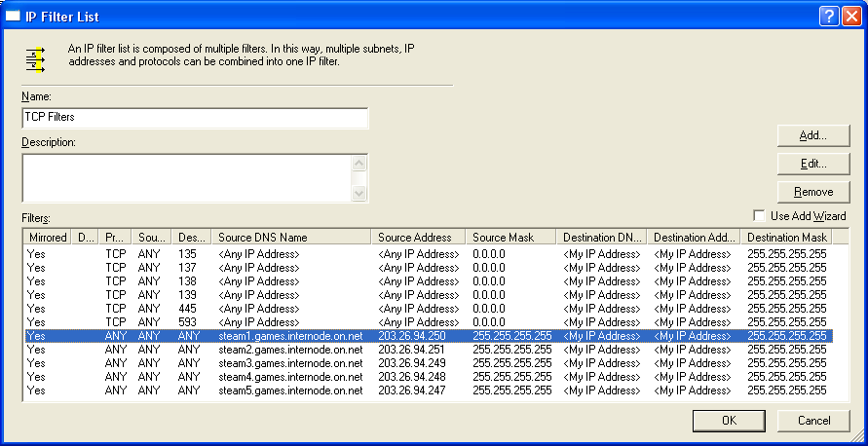Click the Description scrollbar down arrow
The image size is (868, 446).
click(359, 193)
